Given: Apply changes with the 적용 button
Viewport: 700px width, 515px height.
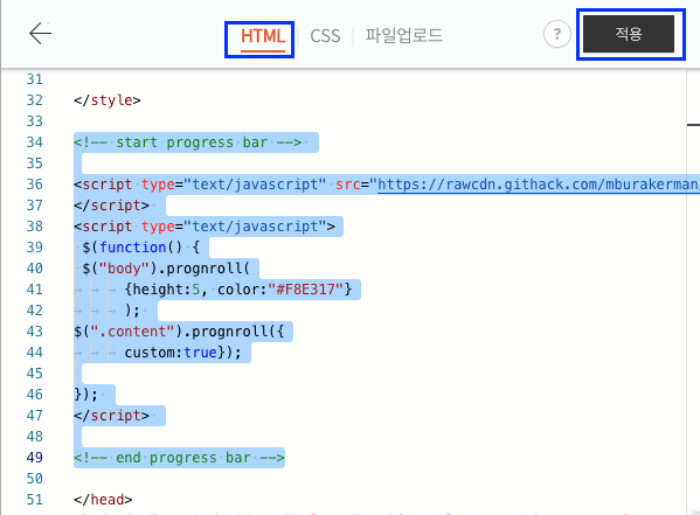Looking at the screenshot, I should click(x=629, y=34).
